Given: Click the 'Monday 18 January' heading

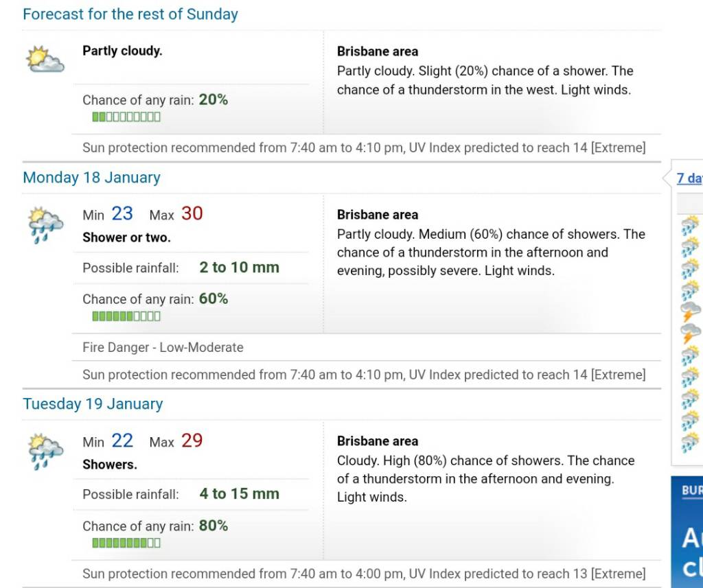Looking at the screenshot, I should (91, 178).
